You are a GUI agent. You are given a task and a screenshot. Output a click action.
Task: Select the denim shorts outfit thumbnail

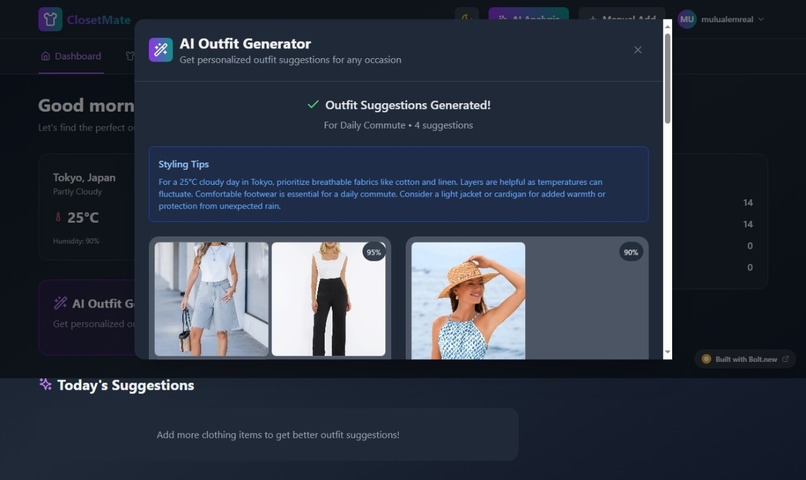(211, 299)
